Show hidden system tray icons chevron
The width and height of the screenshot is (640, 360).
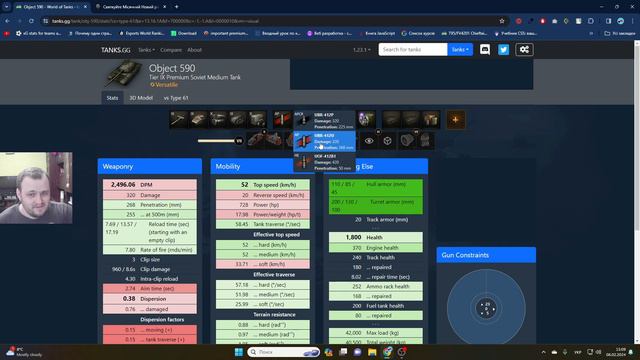coord(543,352)
